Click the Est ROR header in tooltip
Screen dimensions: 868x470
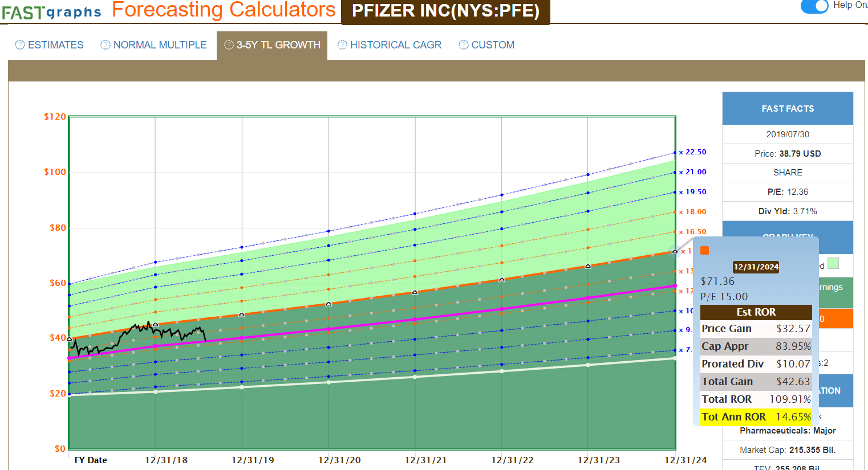coord(756,312)
